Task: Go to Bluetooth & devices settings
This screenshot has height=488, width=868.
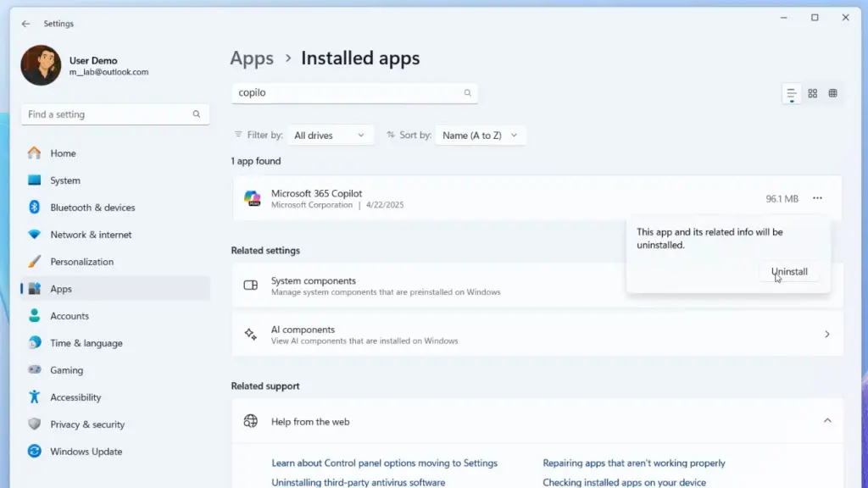Action: pyautogui.click(x=92, y=208)
